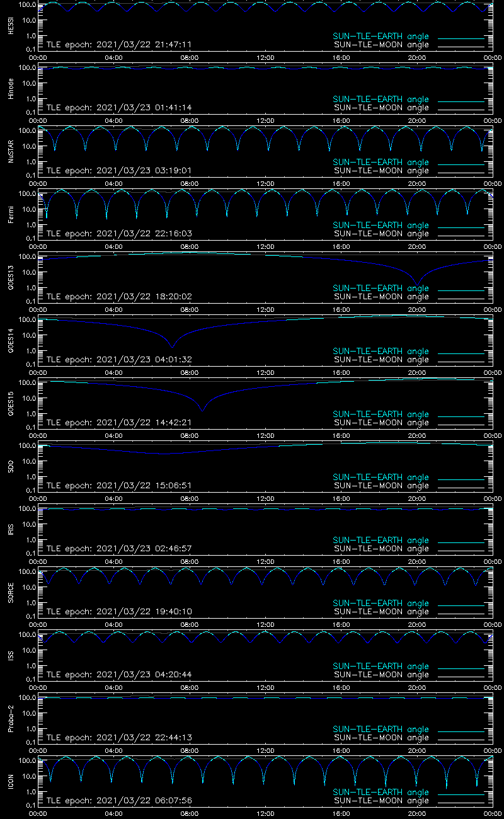Click the Fermi panel axis label
The image size is (504, 819).
pyautogui.click(x=11, y=215)
